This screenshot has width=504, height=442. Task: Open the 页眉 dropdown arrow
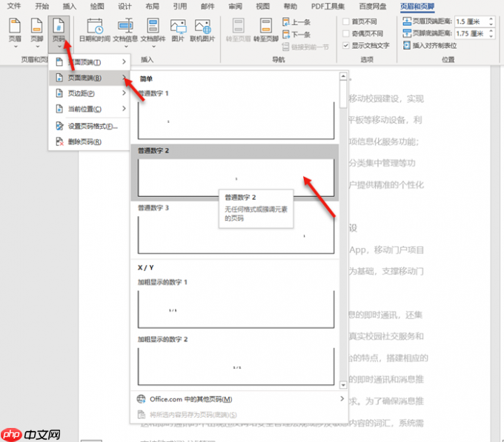click(16, 47)
